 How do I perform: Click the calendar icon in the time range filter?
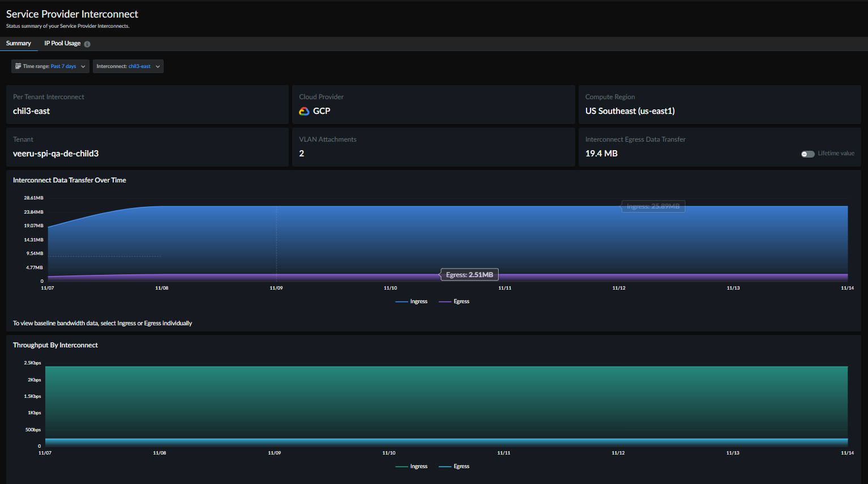tap(18, 66)
